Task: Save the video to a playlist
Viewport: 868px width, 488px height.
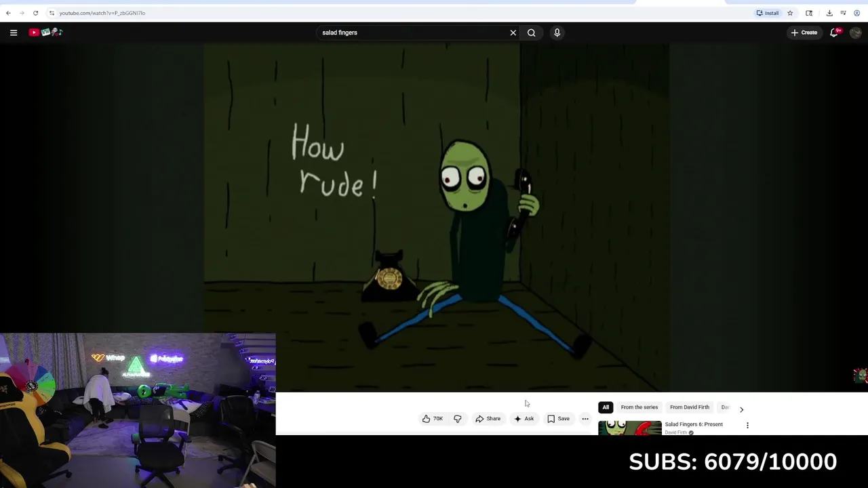Action: 559,419
